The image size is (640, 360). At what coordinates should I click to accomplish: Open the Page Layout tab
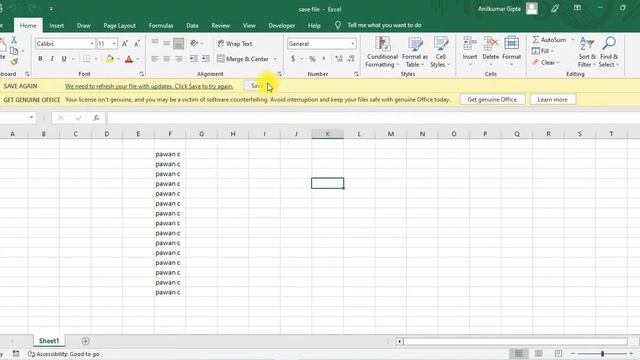[119, 25]
